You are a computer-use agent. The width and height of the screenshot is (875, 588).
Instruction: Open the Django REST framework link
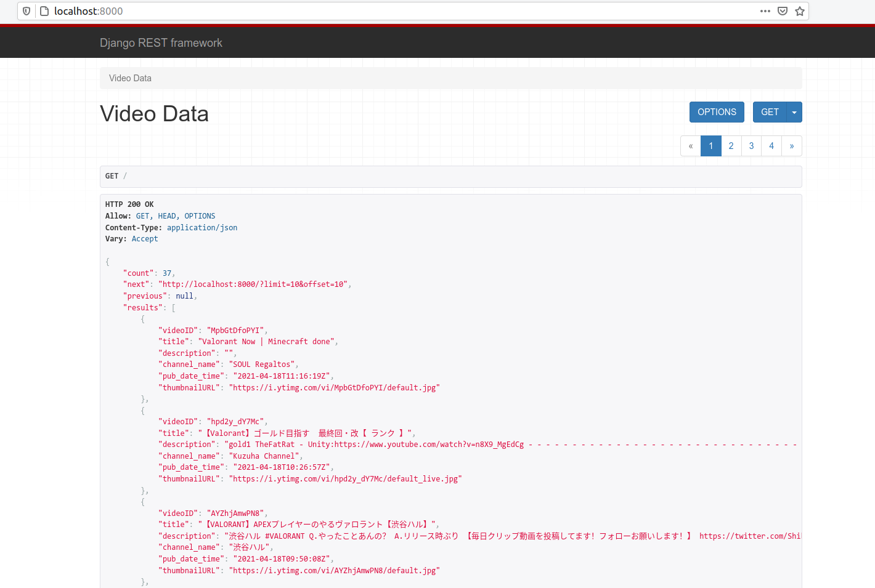pyautogui.click(x=161, y=42)
